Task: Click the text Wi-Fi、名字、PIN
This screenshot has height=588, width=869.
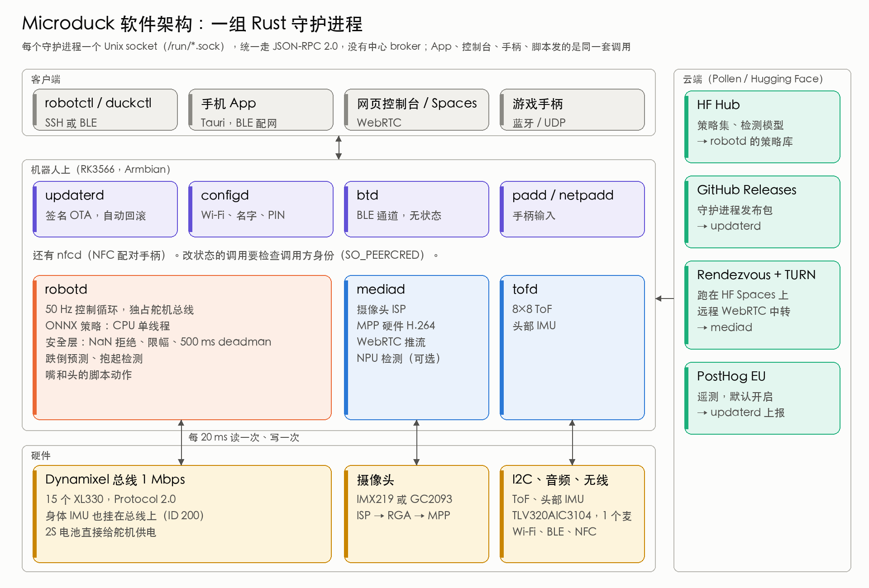Action: coord(243,216)
